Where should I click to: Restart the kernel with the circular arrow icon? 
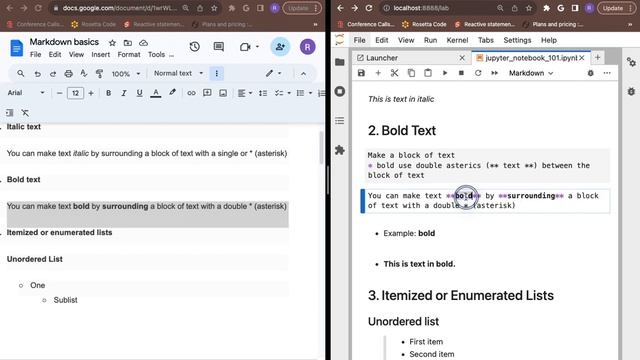[x=478, y=73]
